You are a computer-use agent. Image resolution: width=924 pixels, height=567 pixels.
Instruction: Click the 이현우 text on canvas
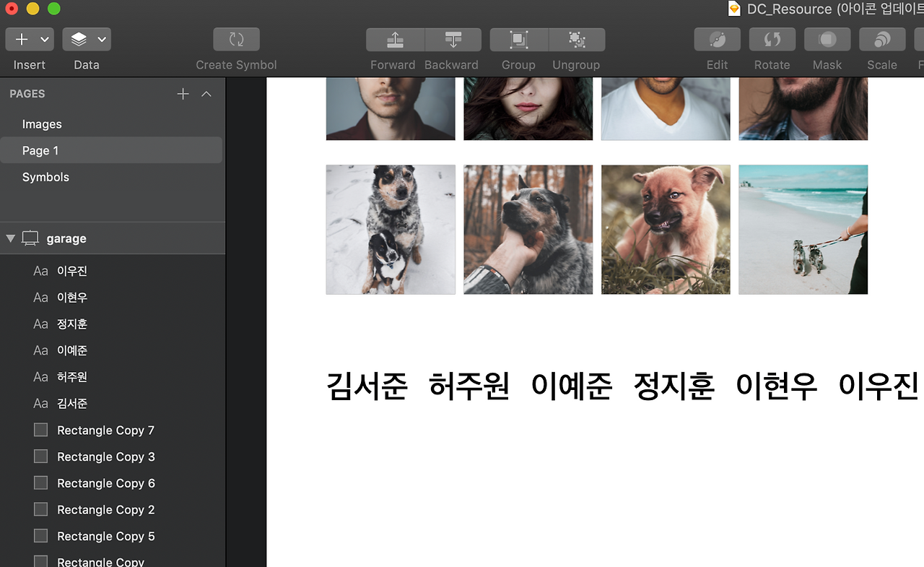tap(777, 386)
